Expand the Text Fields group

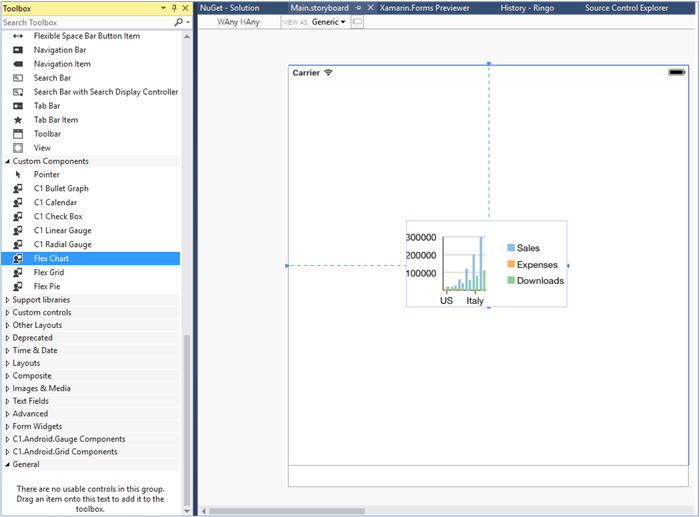click(8, 401)
